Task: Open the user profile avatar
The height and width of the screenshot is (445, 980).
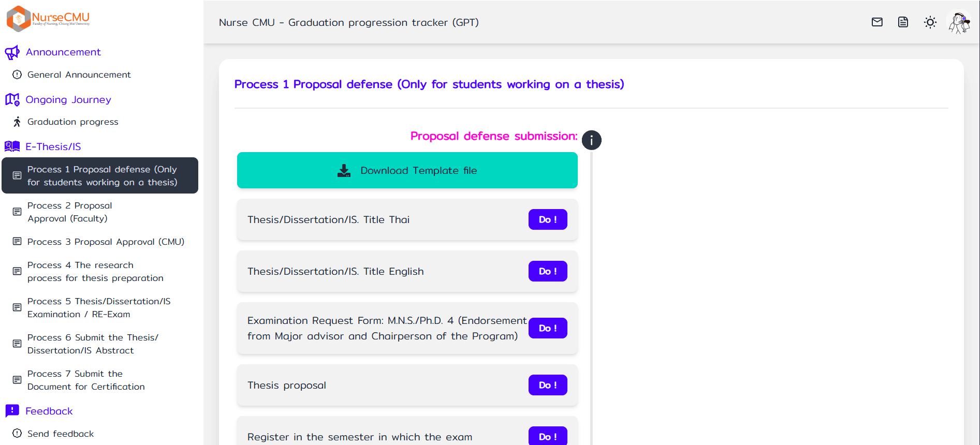Action: pyautogui.click(x=959, y=23)
